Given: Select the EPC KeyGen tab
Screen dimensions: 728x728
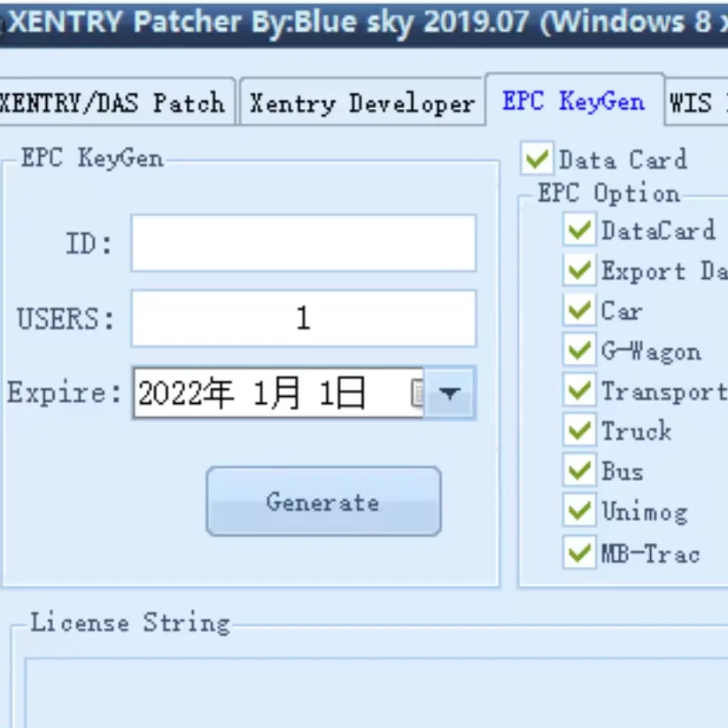Looking at the screenshot, I should click(x=574, y=101).
